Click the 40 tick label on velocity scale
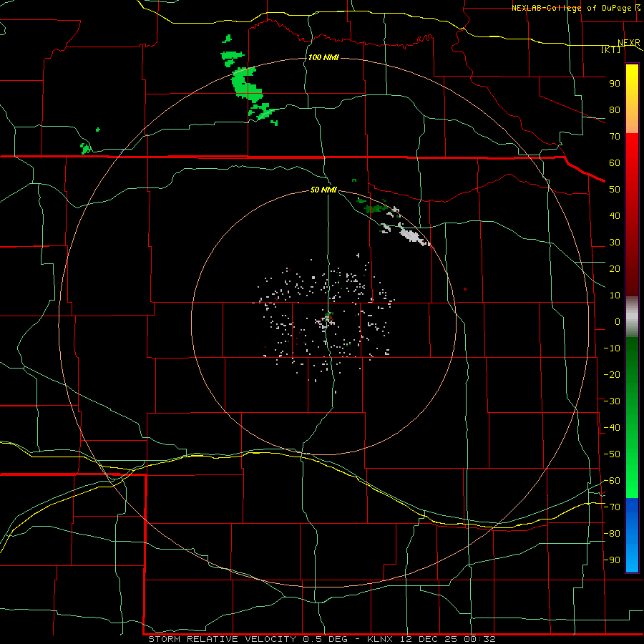 (615, 215)
